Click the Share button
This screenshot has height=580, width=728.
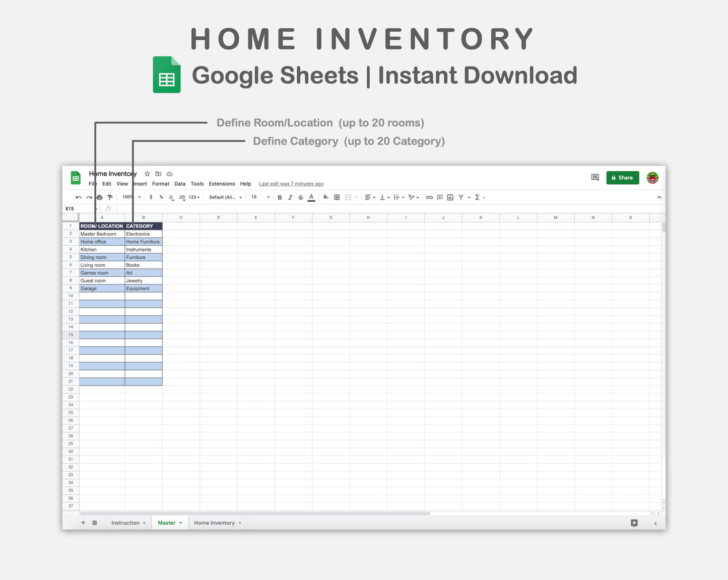(x=622, y=177)
